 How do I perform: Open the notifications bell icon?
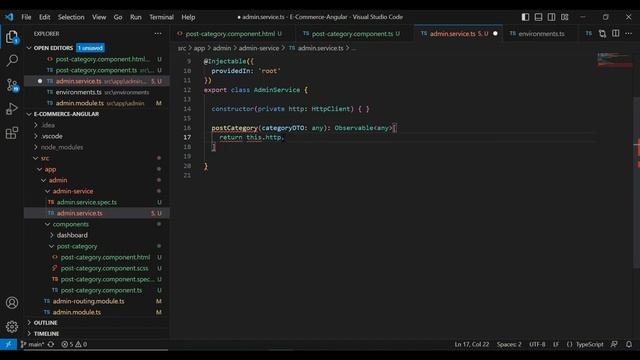click(629, 344)
